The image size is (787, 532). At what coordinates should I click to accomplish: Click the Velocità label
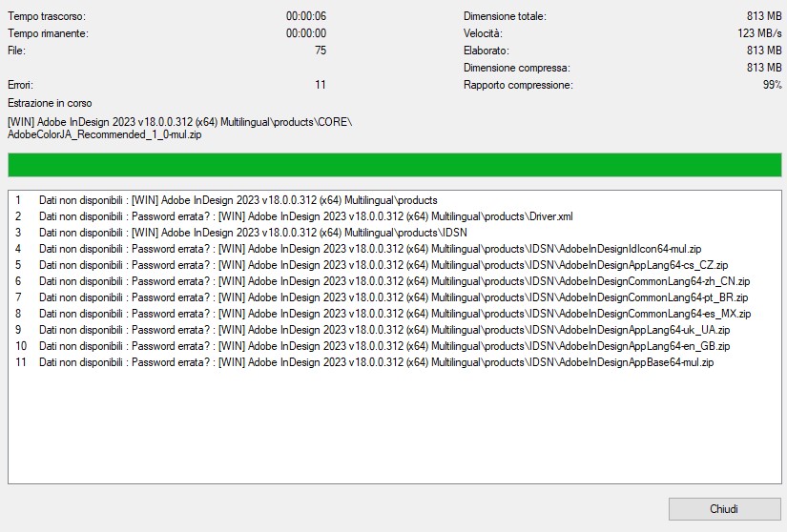click(x=483, y=33)
